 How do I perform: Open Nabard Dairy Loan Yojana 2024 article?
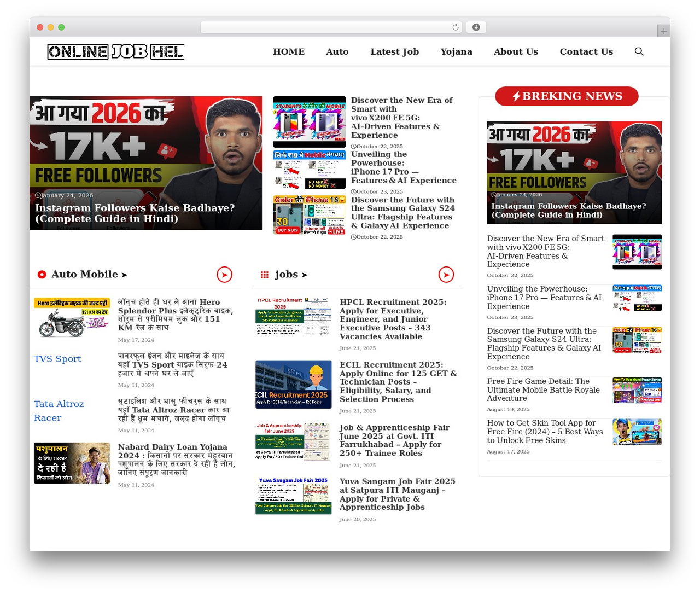tap(177, 460)
